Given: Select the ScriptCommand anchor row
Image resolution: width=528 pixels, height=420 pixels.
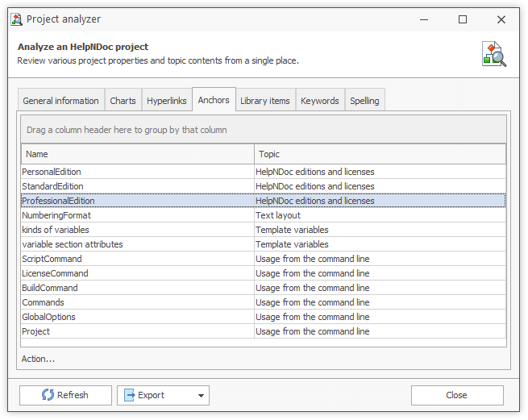Looking at the screenshot, I should (264, 259).
